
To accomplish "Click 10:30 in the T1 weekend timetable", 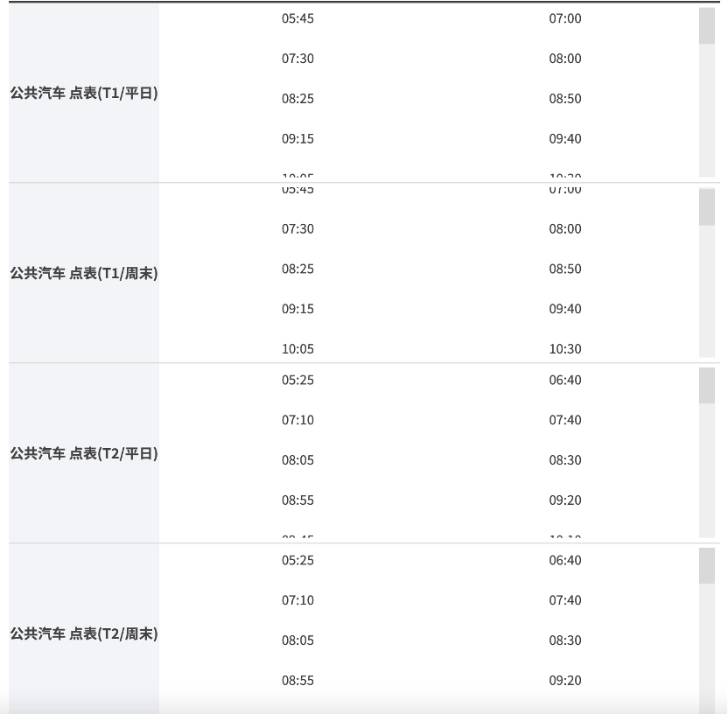I will pos(564,348).
